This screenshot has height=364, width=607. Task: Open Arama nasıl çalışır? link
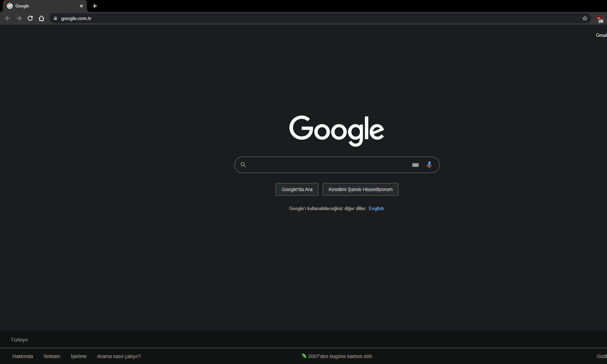[119, 356]
